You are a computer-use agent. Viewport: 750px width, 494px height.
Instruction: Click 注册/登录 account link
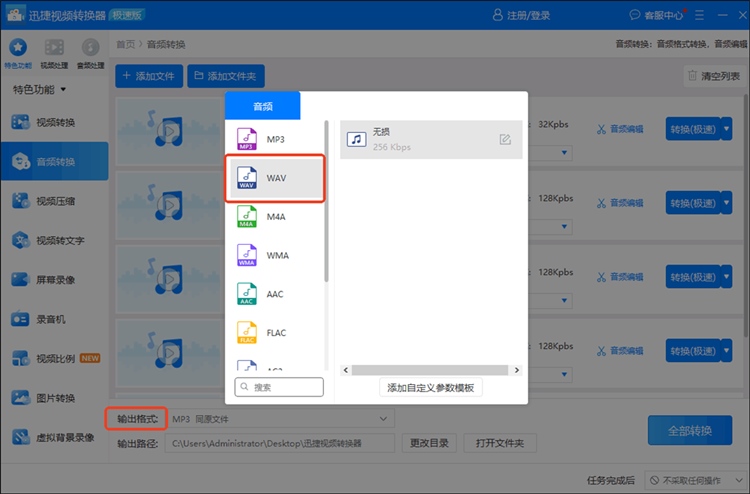(x=521, y=15)
